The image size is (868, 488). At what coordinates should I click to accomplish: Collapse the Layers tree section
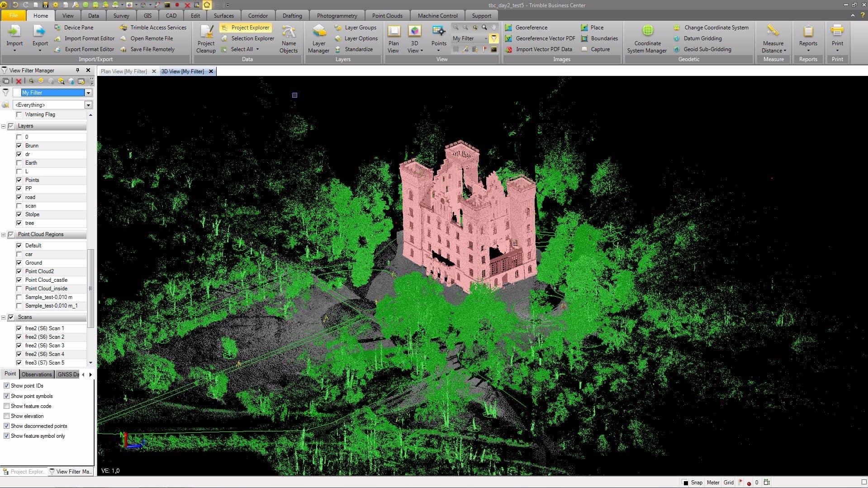pyautogui.click(x=4, y=126)
